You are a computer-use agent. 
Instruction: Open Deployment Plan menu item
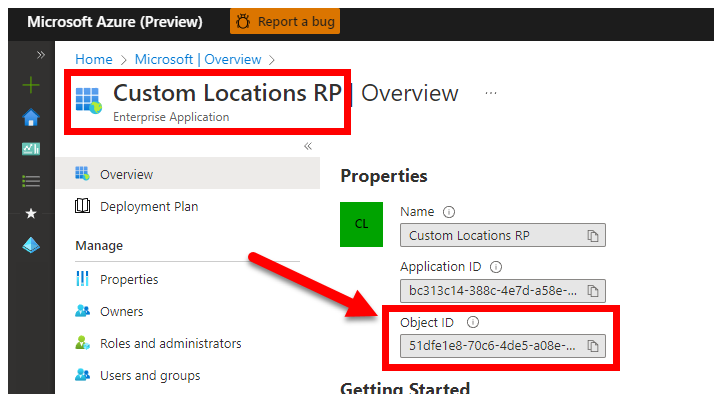click(148, 206)
